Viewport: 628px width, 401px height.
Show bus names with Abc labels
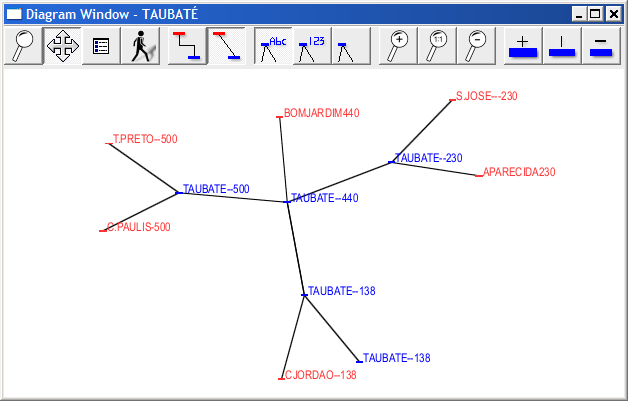pyautogui.click(x=273, y=46)
